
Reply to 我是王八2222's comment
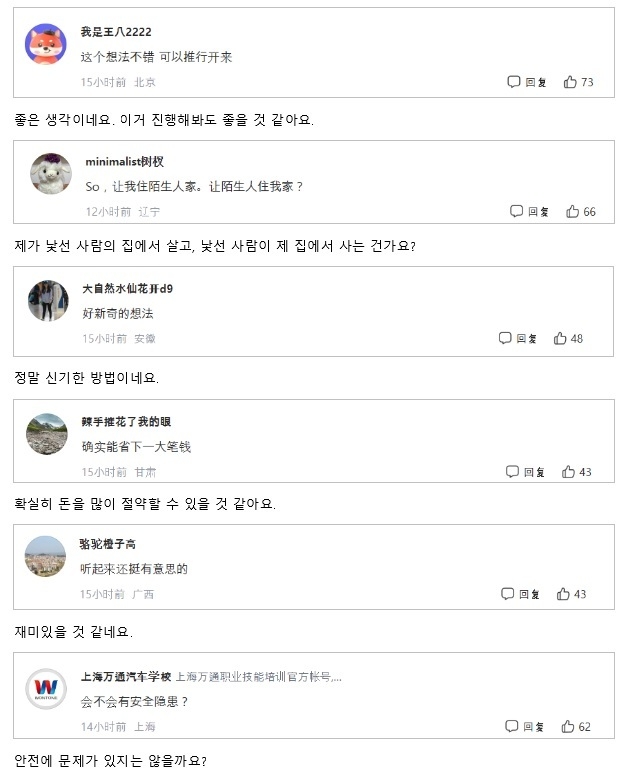point(527,82)
